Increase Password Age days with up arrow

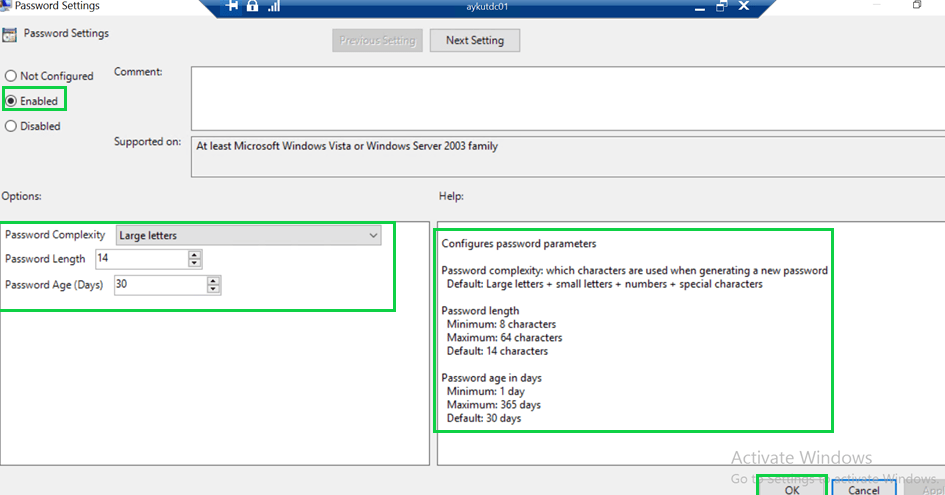coord(213,281)
